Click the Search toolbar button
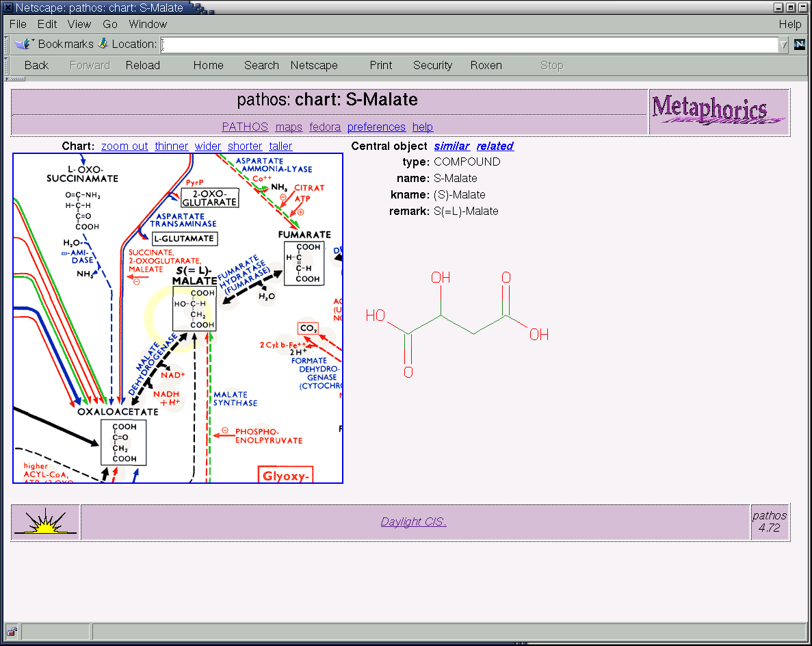This screenshot has height=646, width=812. point(261,65)
